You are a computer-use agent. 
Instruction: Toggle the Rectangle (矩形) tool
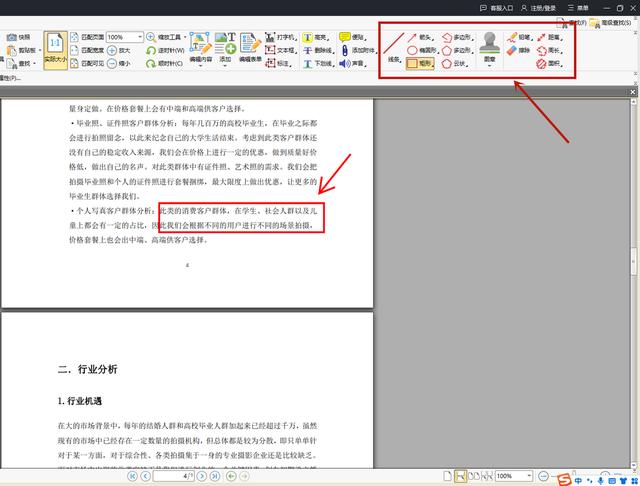click(x=420, y=63)
